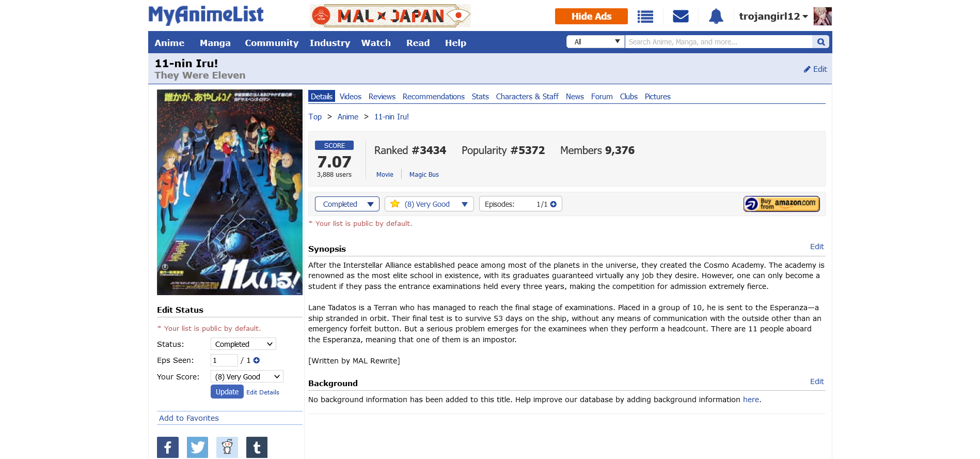Focus the Search Anime, Manga field
The width and height of the screenshot is (980, 459).
[718, 42]
